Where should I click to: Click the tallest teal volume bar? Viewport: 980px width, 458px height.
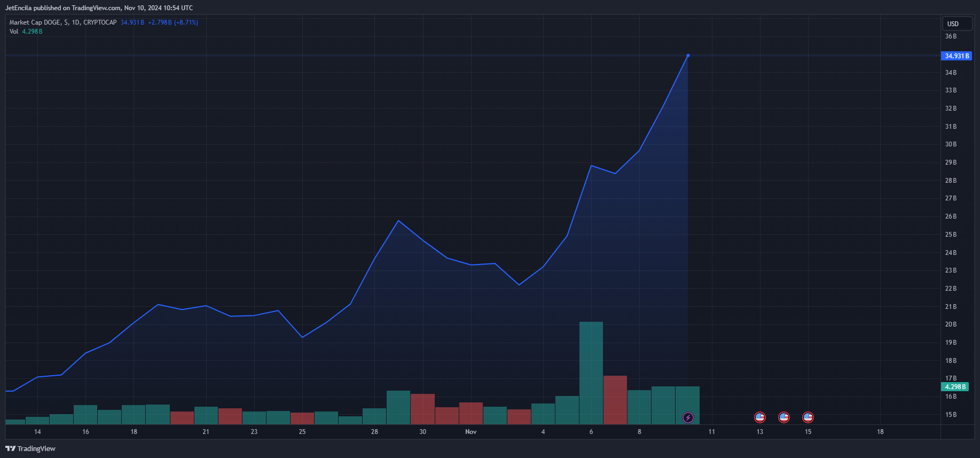(591, 373)
